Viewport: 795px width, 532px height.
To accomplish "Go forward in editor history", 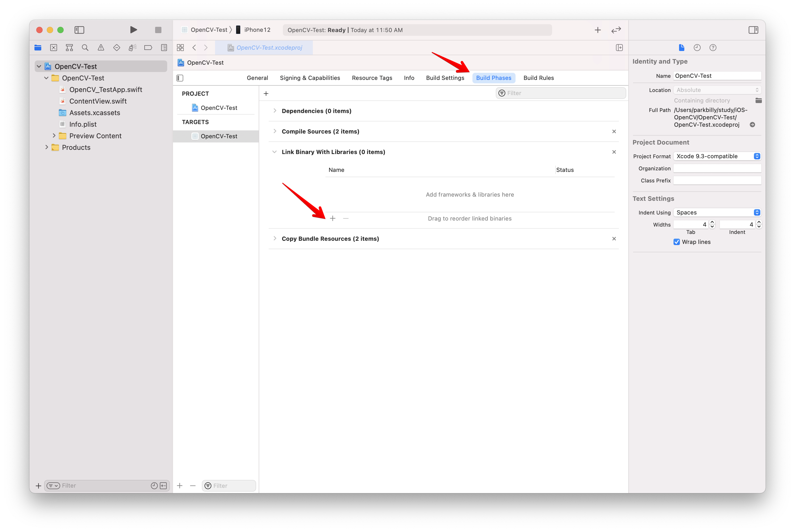I will 206,48.
